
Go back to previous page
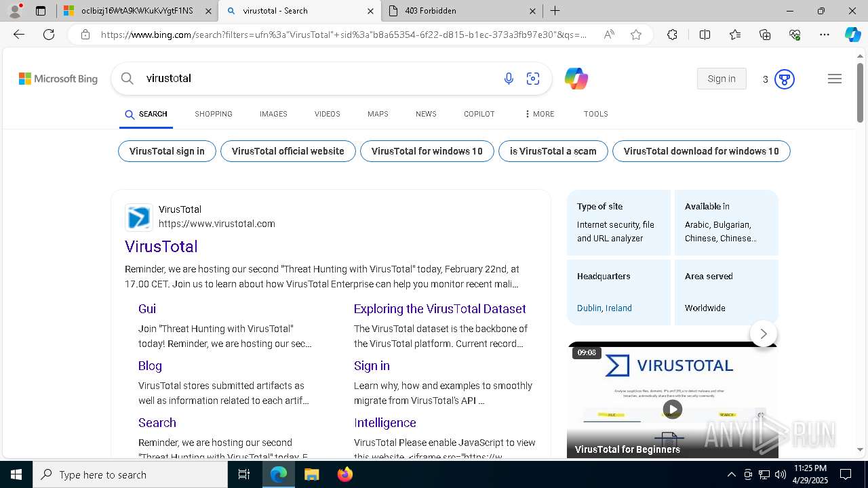click(x=19, y=35)
